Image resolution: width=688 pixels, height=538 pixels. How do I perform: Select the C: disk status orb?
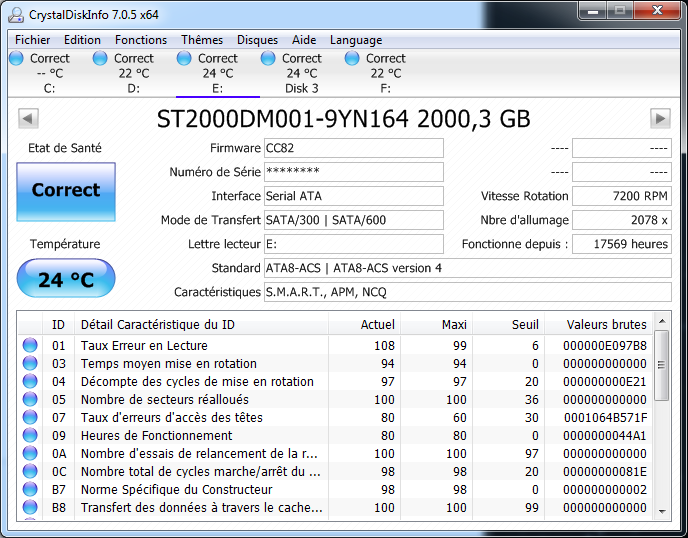[x=16, y=58]
